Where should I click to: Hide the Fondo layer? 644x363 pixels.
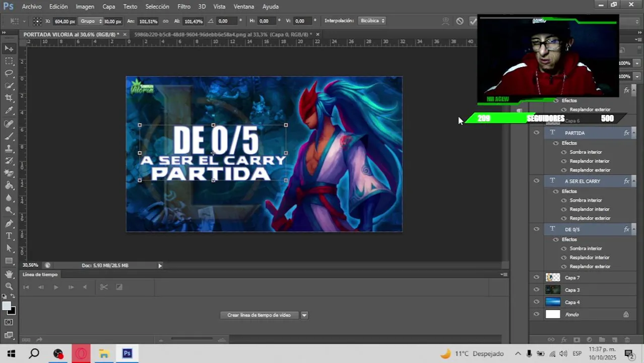[536, 314]
